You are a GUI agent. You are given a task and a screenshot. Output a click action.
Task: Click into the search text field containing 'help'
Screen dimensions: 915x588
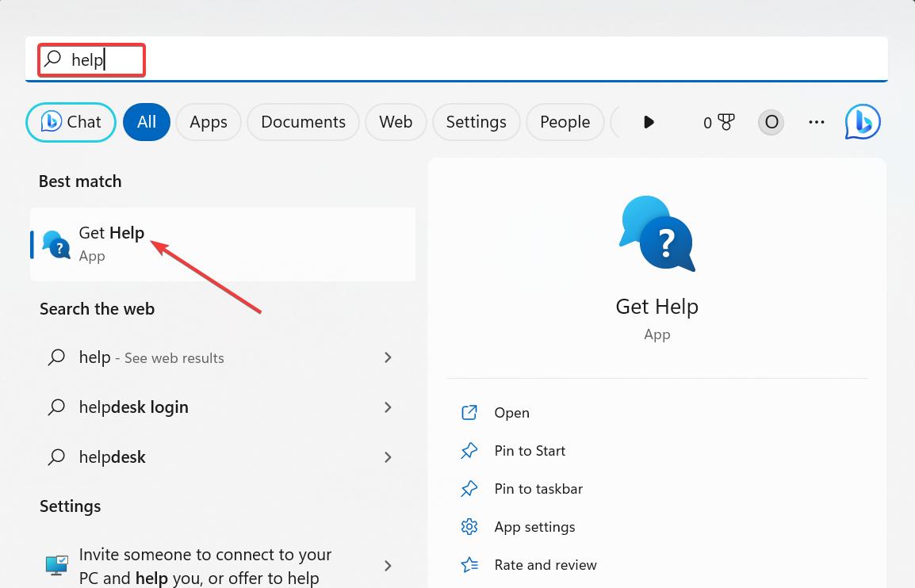(x=457, y=59)
